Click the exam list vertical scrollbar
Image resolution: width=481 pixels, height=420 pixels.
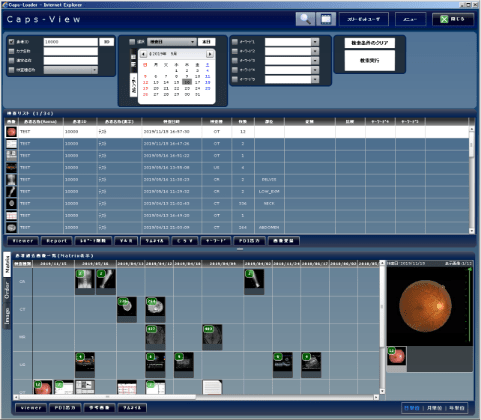(472, 180)
